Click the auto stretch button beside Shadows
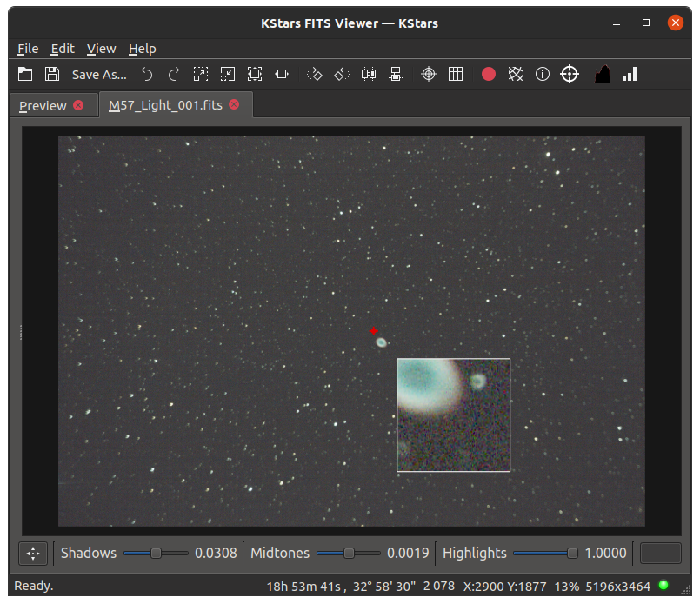 click(x=33, y=554)
